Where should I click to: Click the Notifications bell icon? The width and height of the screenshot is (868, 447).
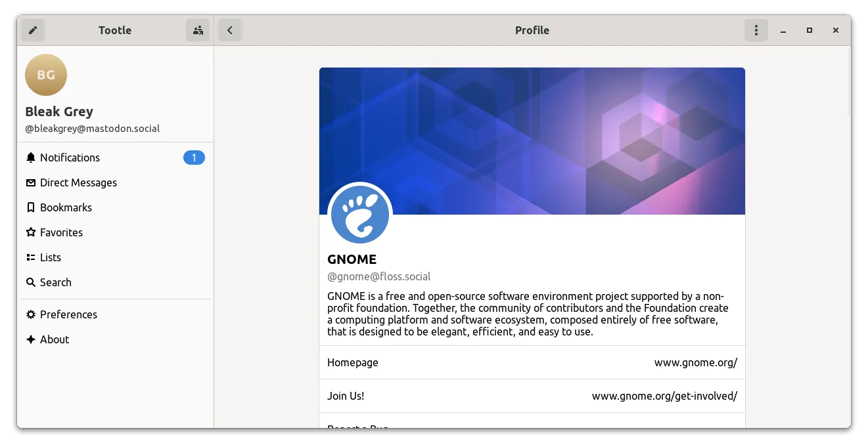coord(31,158)
